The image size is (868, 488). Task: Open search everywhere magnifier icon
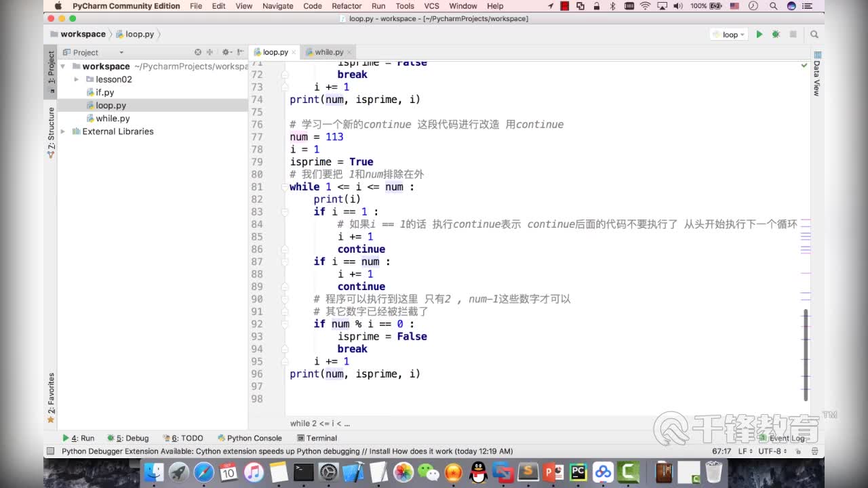click(x=814, y=34)
